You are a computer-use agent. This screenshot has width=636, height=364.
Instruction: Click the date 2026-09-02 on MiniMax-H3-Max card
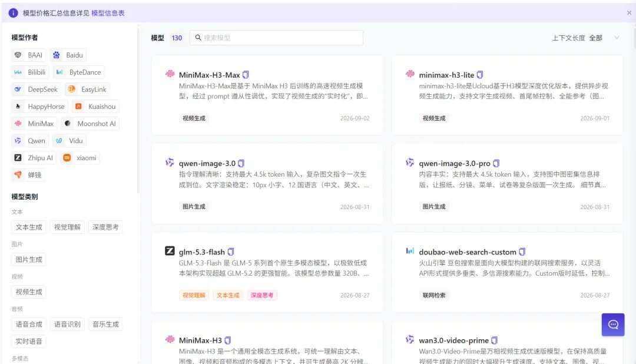(x=355, y=118)
